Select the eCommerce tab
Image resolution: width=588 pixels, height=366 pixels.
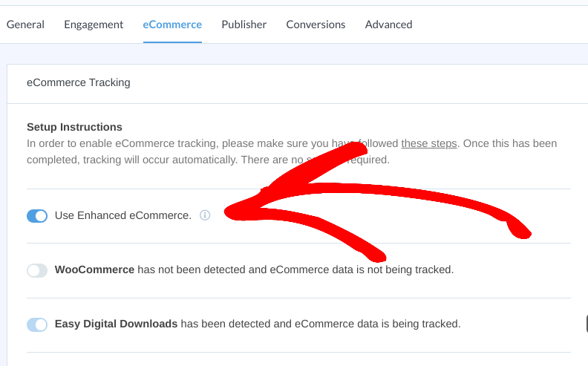pos(172,24)
